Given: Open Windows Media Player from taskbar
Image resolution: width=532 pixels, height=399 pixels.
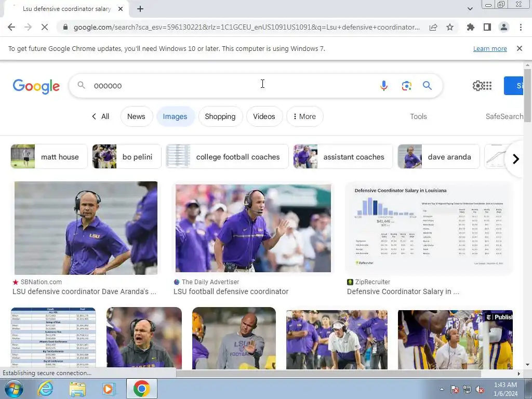Looking at the screenshot, I should (x=109, y=389).
